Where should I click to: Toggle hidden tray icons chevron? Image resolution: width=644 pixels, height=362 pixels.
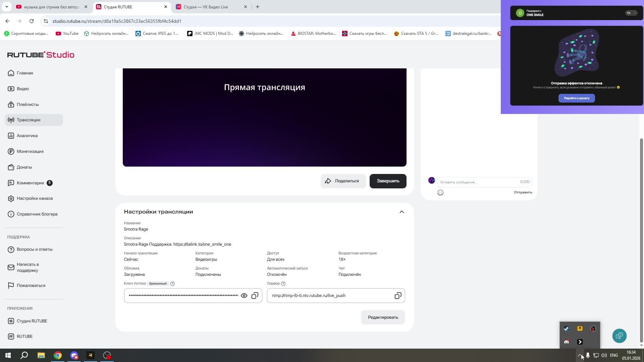point(580,355)
